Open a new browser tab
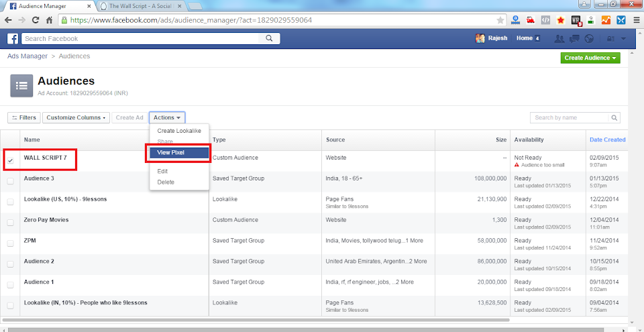 196,6
